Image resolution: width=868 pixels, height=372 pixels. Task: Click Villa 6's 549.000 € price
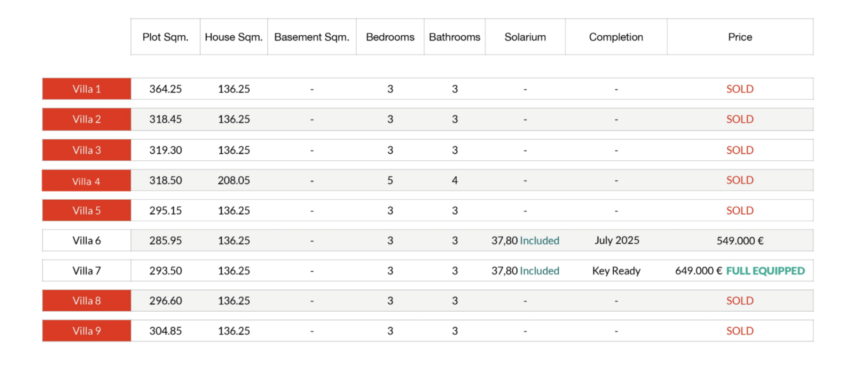tap(740, 241)
